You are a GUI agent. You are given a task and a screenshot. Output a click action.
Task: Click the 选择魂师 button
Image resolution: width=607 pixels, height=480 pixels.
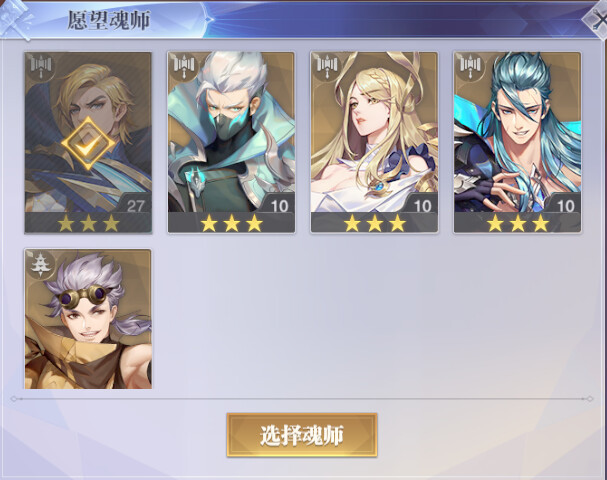tap(302, 435)
